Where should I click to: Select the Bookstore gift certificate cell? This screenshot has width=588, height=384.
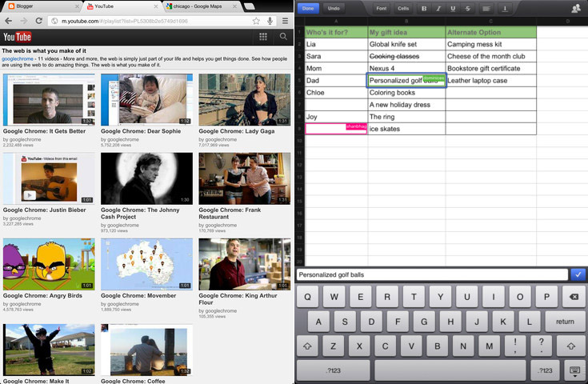click(x=491, y=69)
